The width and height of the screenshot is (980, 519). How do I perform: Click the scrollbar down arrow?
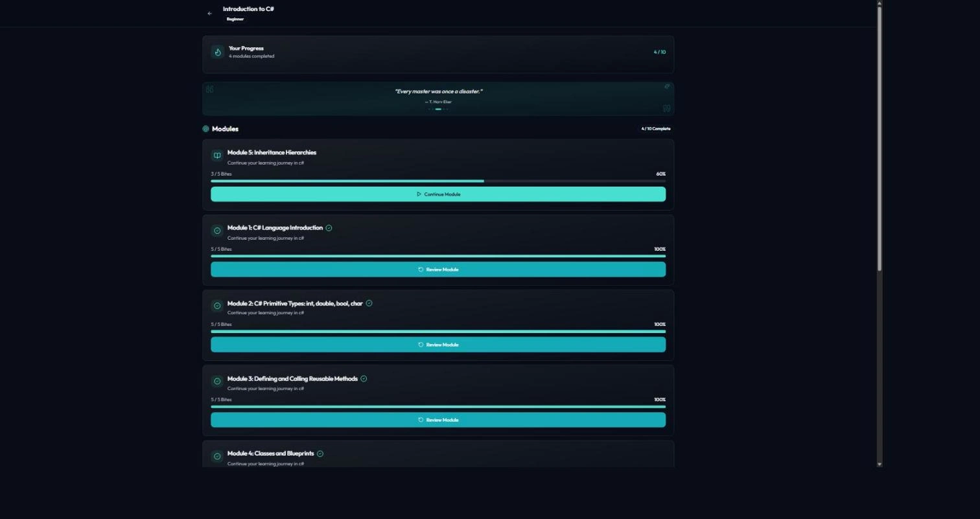[x=880, y=464]
